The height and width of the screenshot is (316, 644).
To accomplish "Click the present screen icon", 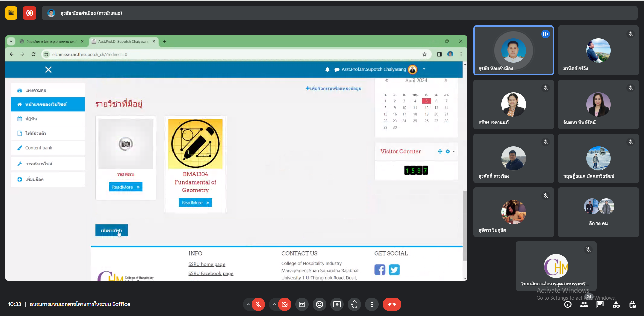I will click(337, 304).
